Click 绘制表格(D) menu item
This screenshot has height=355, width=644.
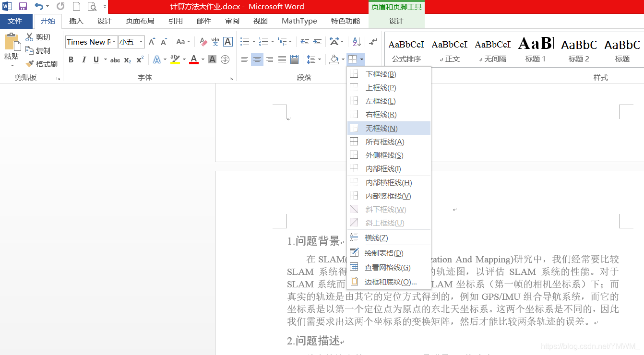coord(389,253)
